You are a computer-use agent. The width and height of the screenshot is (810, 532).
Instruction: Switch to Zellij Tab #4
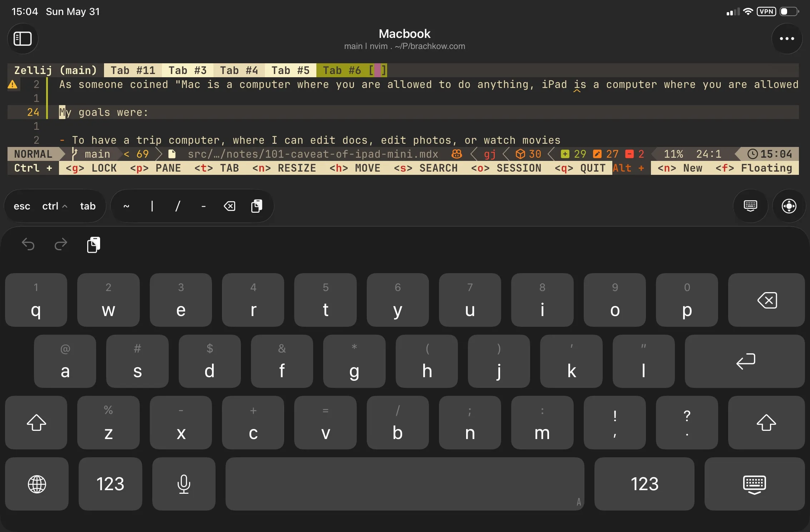tap(239, 70)
